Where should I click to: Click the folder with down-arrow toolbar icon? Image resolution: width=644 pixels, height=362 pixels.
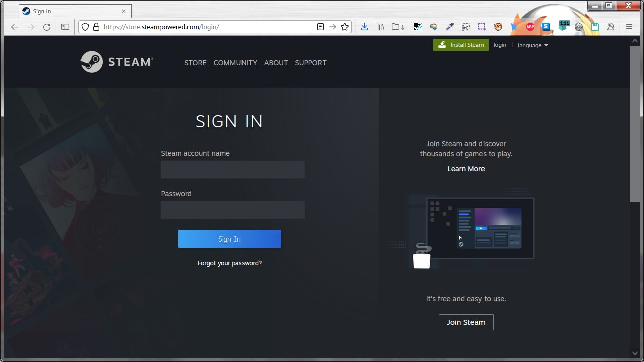coord(398,27)
